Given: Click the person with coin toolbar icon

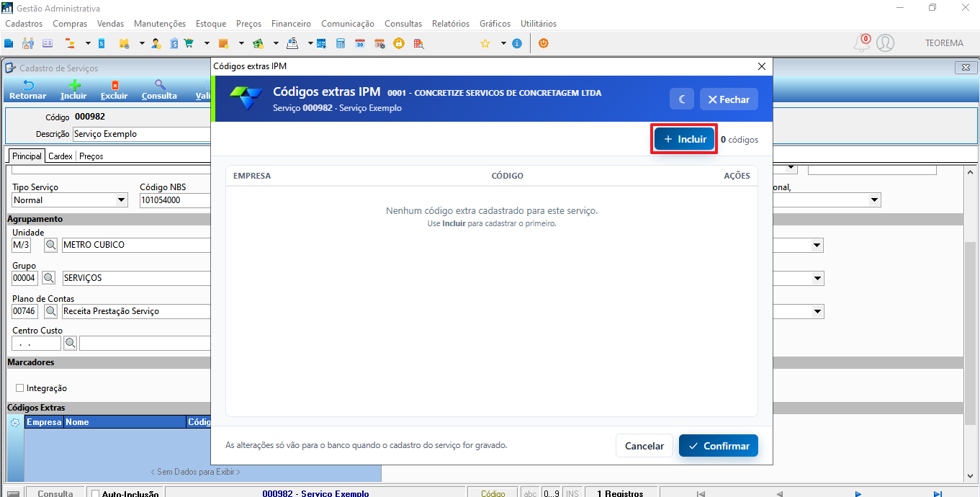Looking at the screenshot, I should [156, 43].
